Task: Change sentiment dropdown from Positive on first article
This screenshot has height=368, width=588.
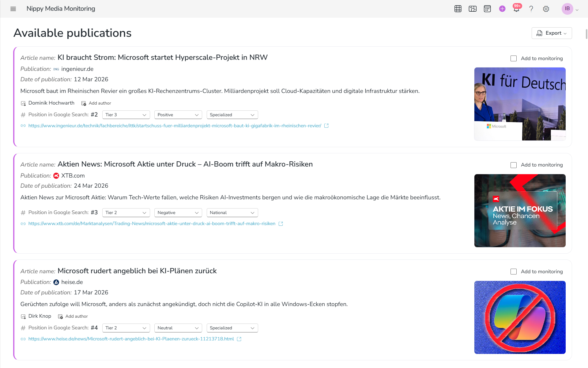Action: coord(178,114)
